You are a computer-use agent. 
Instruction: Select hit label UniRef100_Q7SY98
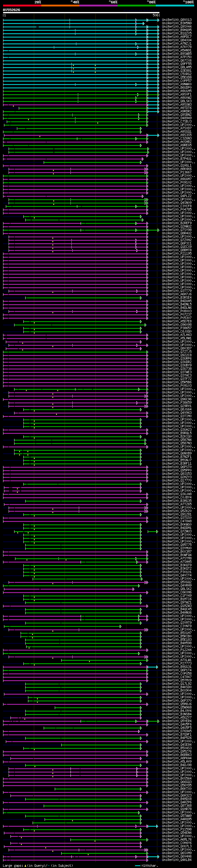click(x=177, y=230)
